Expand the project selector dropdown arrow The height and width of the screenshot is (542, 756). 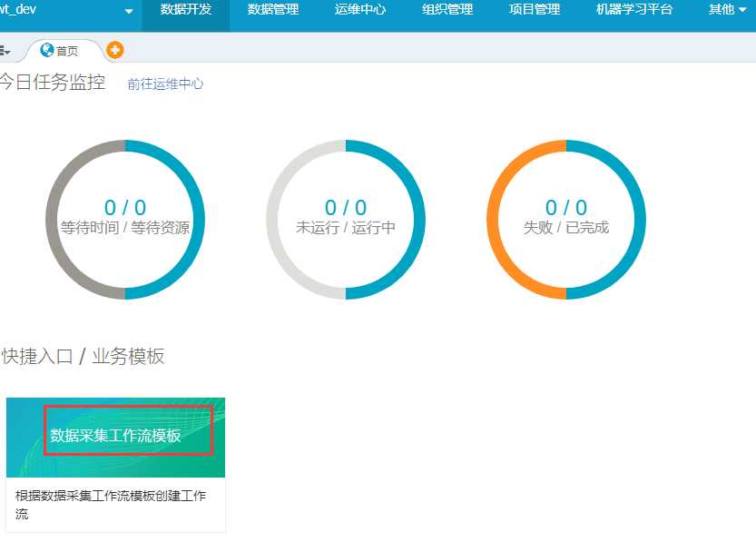[129, 11]
